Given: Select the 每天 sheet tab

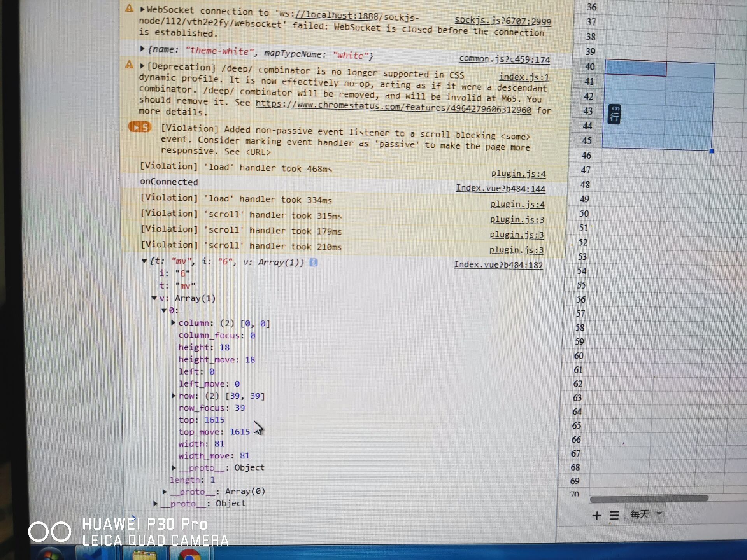Looking at the screenshot, I should point(640,514).
